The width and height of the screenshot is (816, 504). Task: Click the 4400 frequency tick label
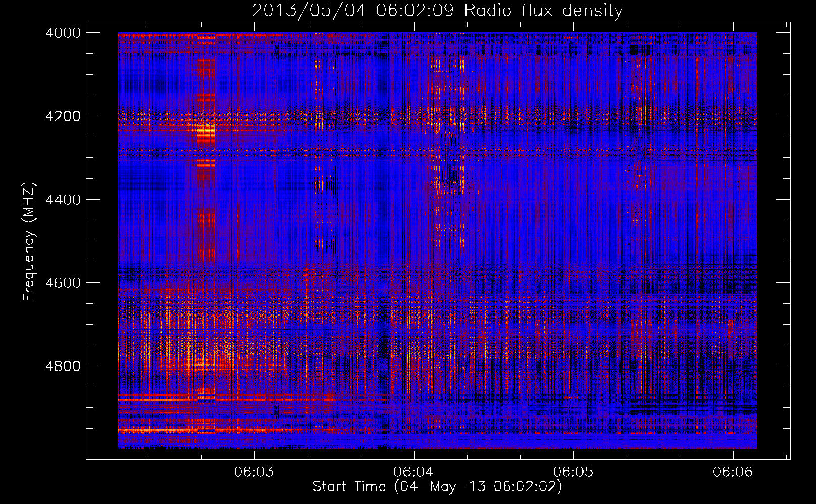(63, 200)
